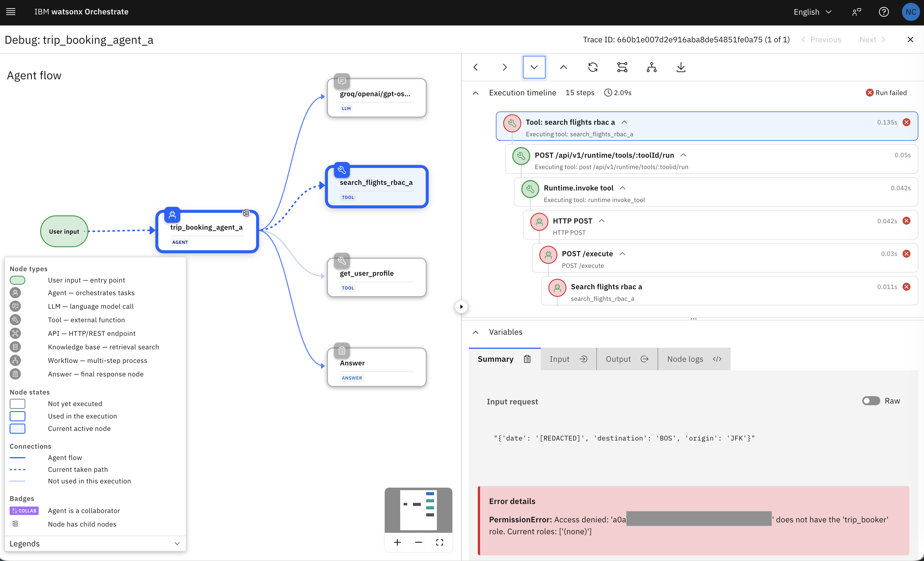
Task: Click the hierarchy tree view icon
Action: [651, 67]
